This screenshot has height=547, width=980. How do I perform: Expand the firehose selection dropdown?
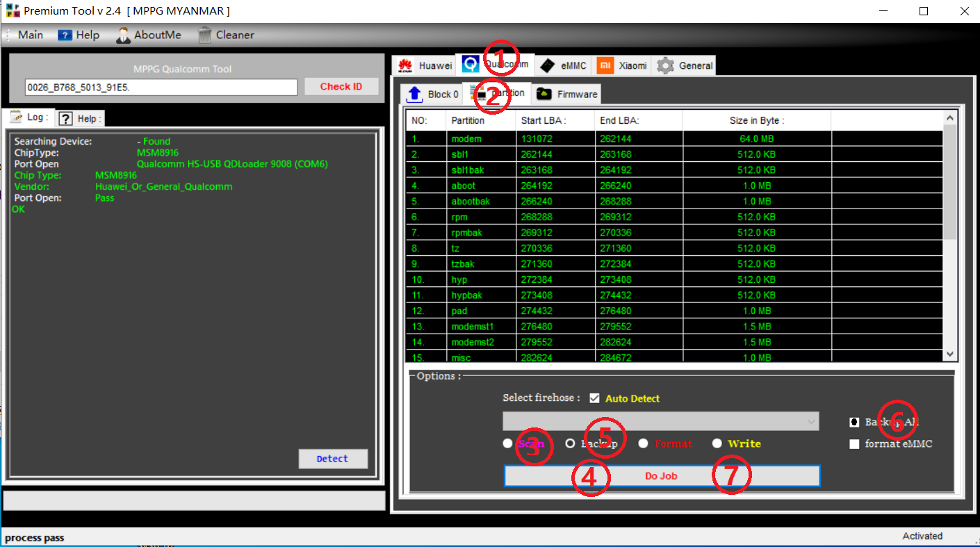[811, 421]
